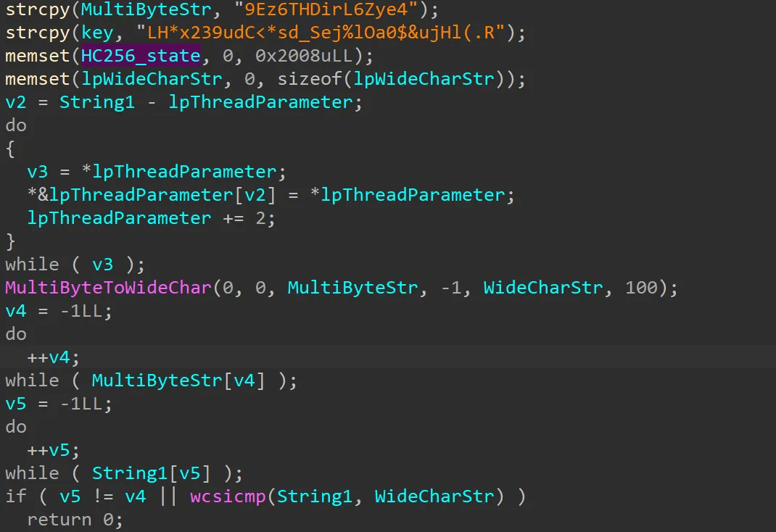The height and width of the screenshot is (532, 776).
Task: Click "v4 = -1LL;" assignment
Action: pos(59,311)
